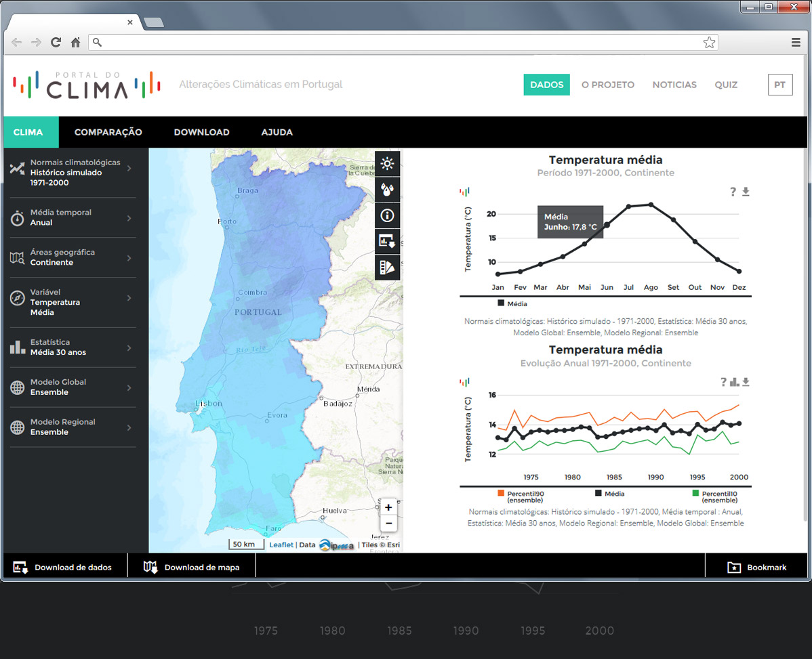Open the O Projeto menu item
This screenshot has height=659, width=812.
coord(607,85)
